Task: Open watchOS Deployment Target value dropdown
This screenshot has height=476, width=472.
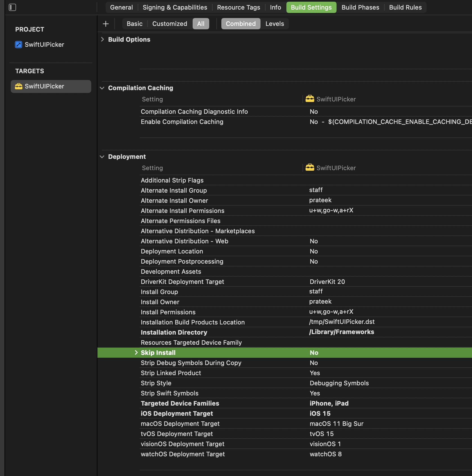Action: pyautogui.click(x=326, y=454)
